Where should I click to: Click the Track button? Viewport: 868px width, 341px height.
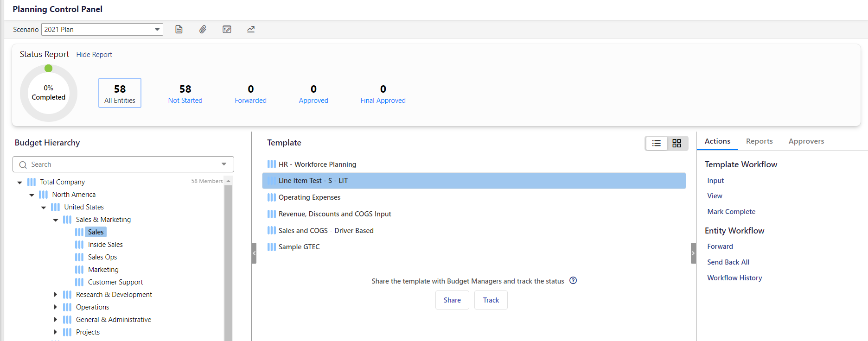[491, 300]
